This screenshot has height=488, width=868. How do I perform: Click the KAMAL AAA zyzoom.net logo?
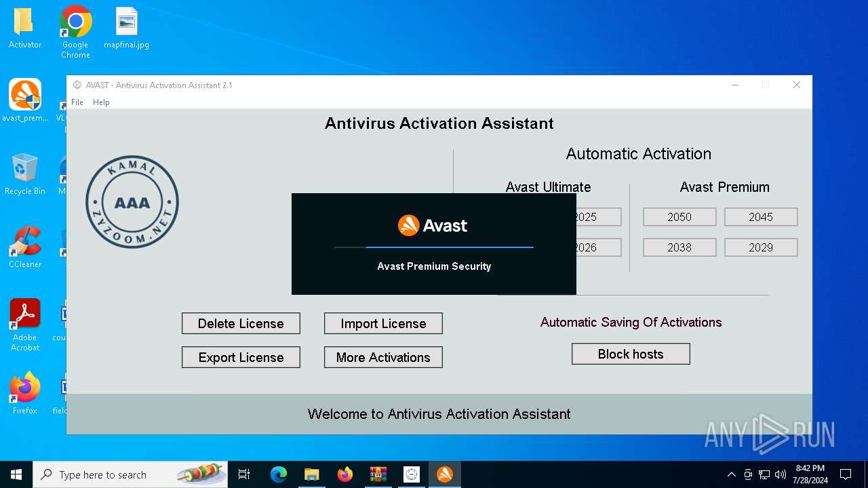click(132, 202)
